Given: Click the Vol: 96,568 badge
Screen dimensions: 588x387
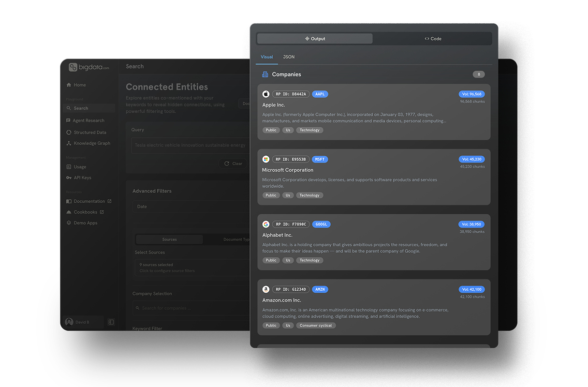Looking at the screenshot, I should (x=471, y=94).
